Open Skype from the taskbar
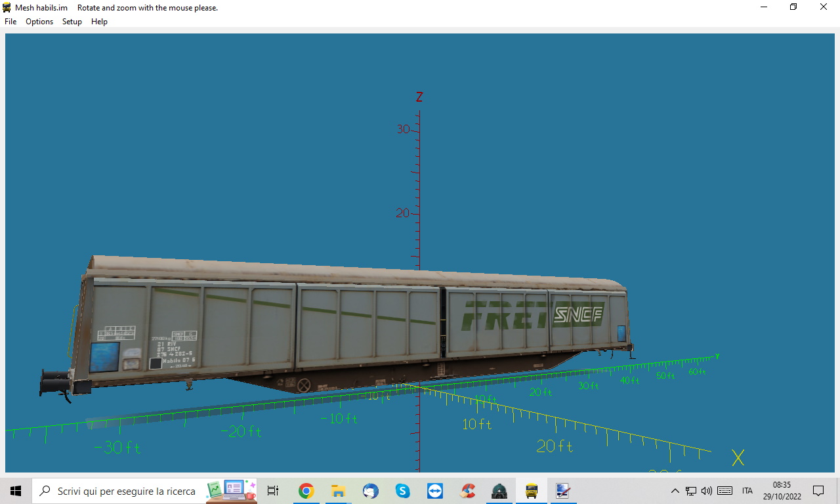This screenshot has width=840, height=504. (402, 491)
